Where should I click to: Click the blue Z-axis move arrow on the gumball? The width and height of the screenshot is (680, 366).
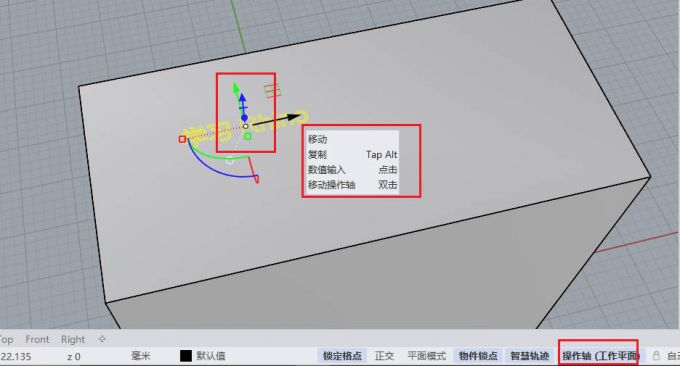(x=242, y=99)
